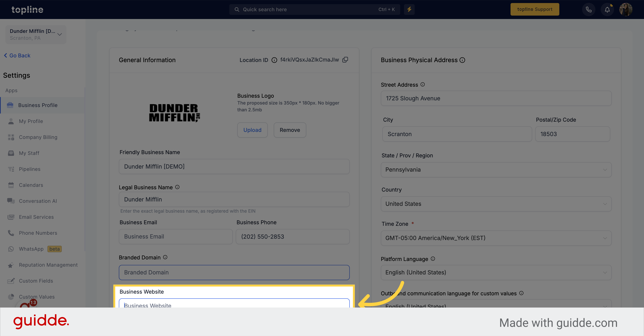Open the Platform Language dropdown
This screenshot has width=644, height=336.
[496, 272]
